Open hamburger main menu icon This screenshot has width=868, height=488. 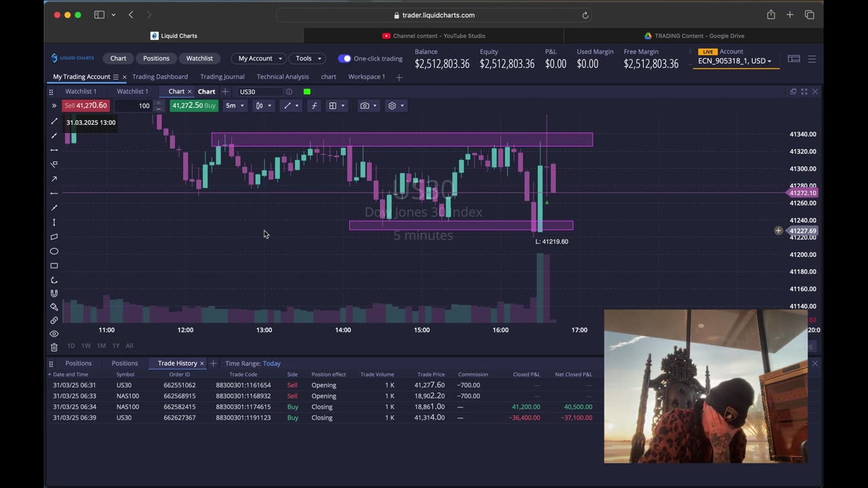tap(812, 59)
